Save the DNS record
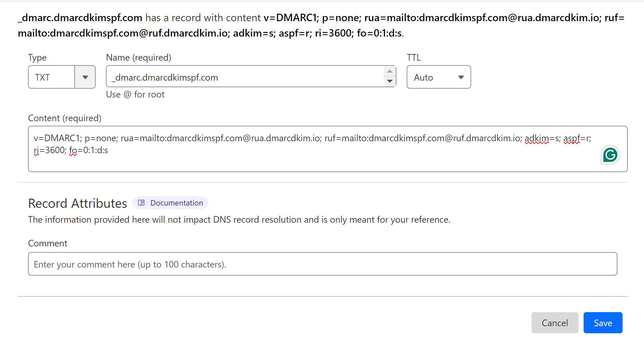644x337 pixels. pos(603,323)
